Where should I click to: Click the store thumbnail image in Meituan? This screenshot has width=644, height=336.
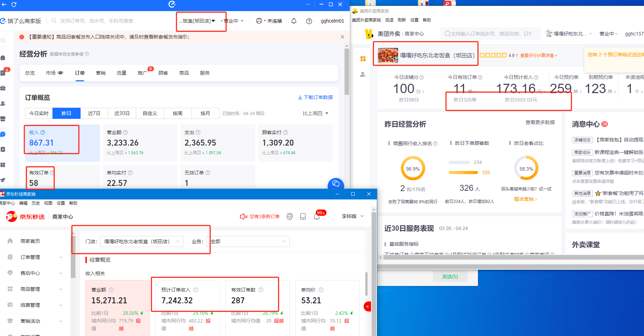coord(388,55)
